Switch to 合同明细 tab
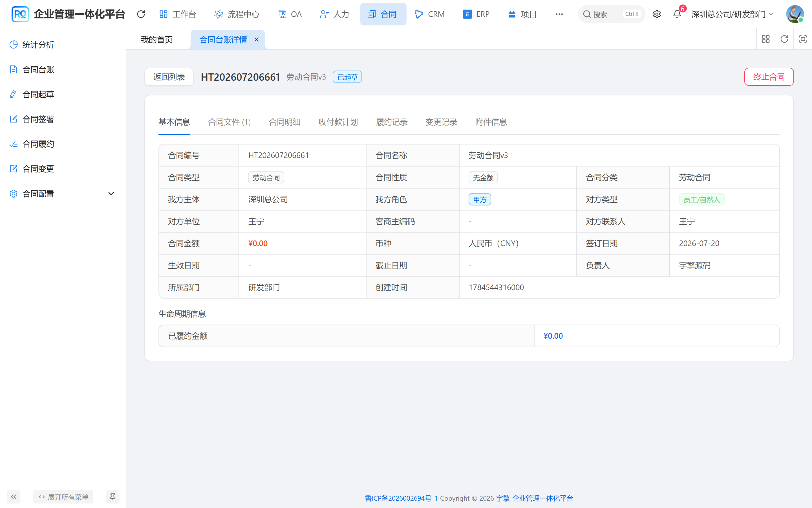The height and width of the screenshot is (508, 812). point(284,122)
